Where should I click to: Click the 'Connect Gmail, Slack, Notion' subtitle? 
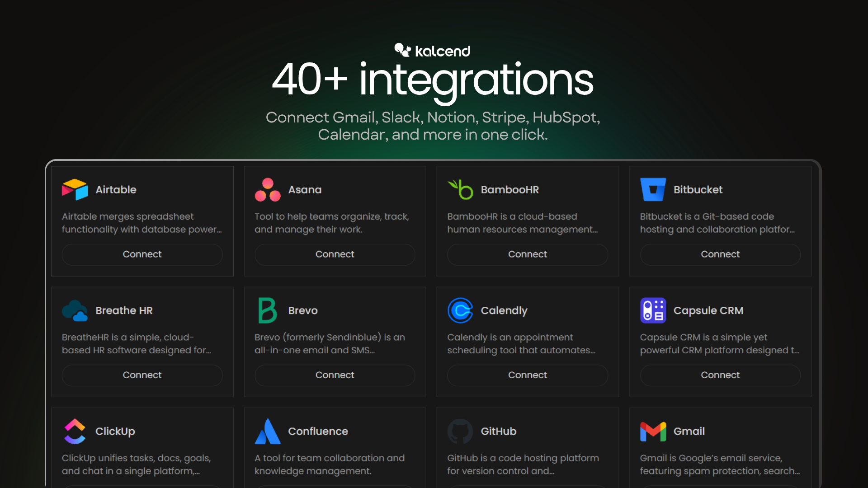click(433, 126)
